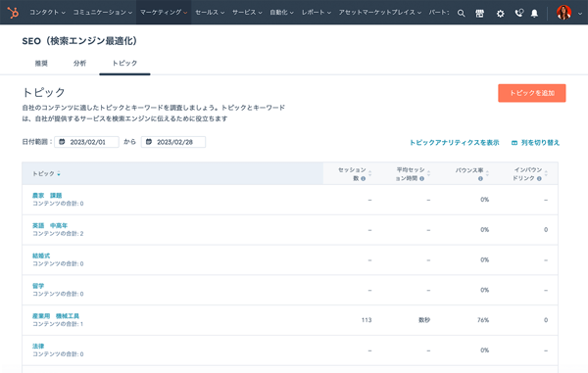Open the notifications bell
Viewport: 588px width, 373px height.
(x=534, y=14)
